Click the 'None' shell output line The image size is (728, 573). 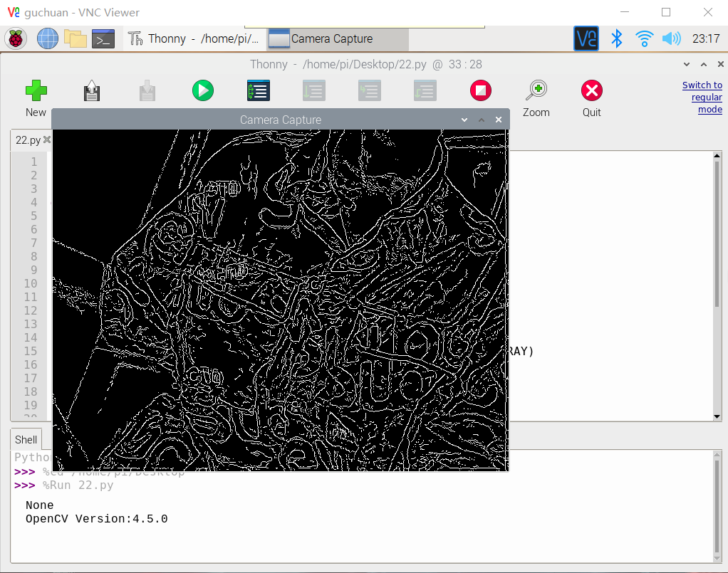[x=39, y=505]
